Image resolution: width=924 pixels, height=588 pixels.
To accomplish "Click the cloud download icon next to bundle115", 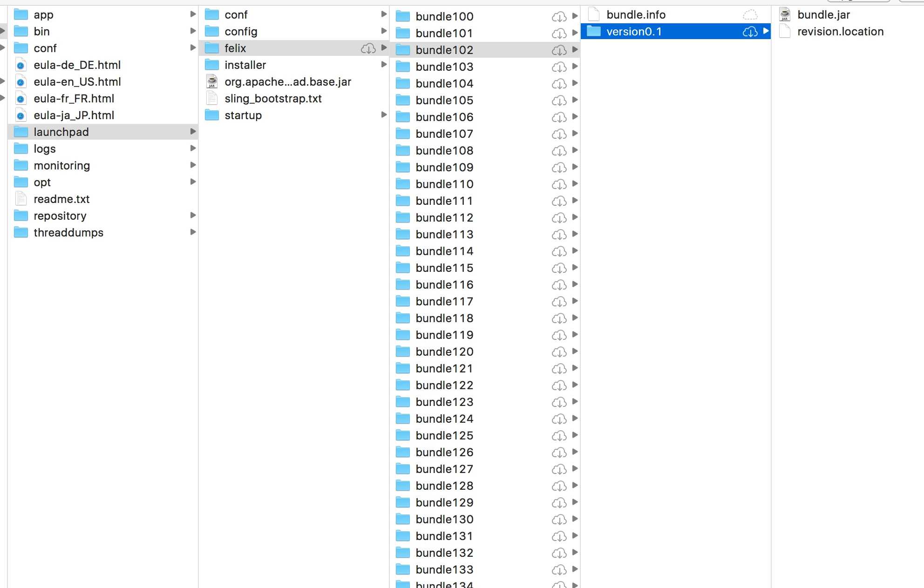I will 559,268.
